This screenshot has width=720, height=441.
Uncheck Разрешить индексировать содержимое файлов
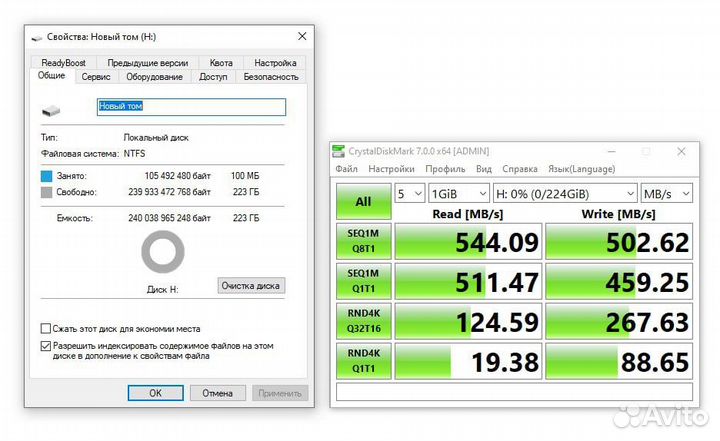[x=45, y=346]
